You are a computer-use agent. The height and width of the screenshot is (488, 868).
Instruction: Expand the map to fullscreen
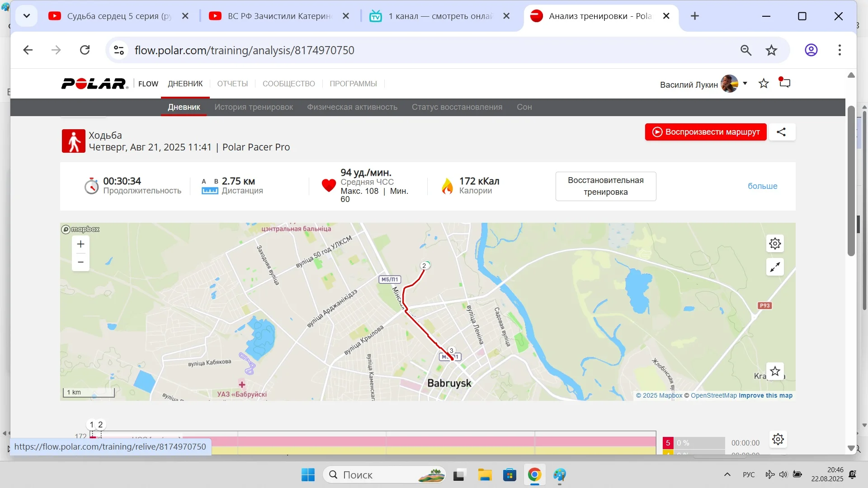click(775, 267)
